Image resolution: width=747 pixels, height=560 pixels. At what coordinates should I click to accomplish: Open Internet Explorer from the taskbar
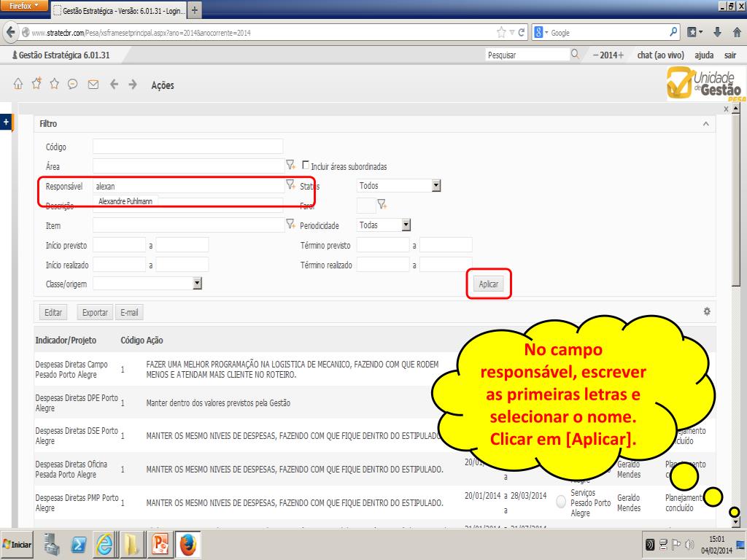[105, 544]
